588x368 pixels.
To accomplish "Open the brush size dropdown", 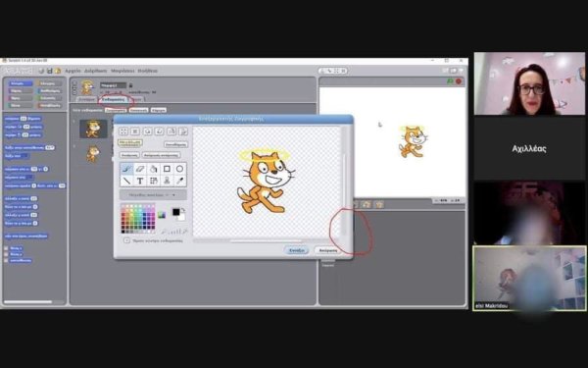I will (x=153, y=195).
